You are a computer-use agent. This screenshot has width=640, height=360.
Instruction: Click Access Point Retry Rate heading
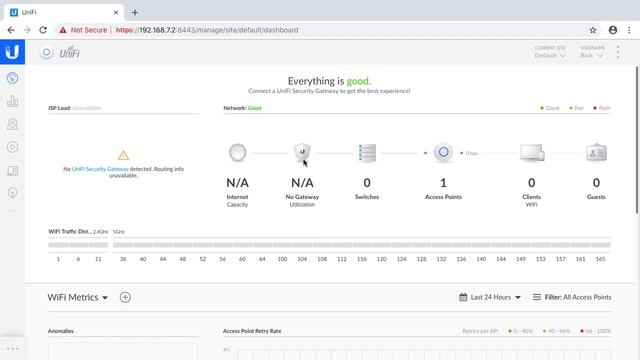click(x=252, y=331)
